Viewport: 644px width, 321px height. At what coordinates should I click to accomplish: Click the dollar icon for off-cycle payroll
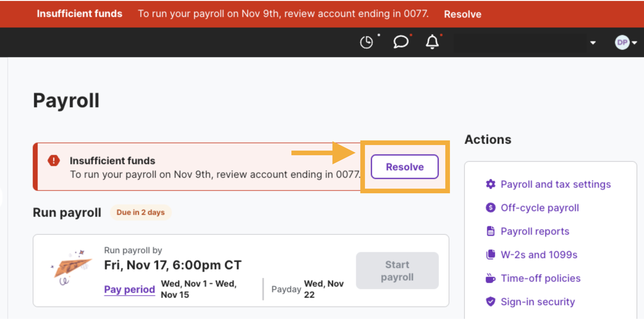tap(490, 208)
